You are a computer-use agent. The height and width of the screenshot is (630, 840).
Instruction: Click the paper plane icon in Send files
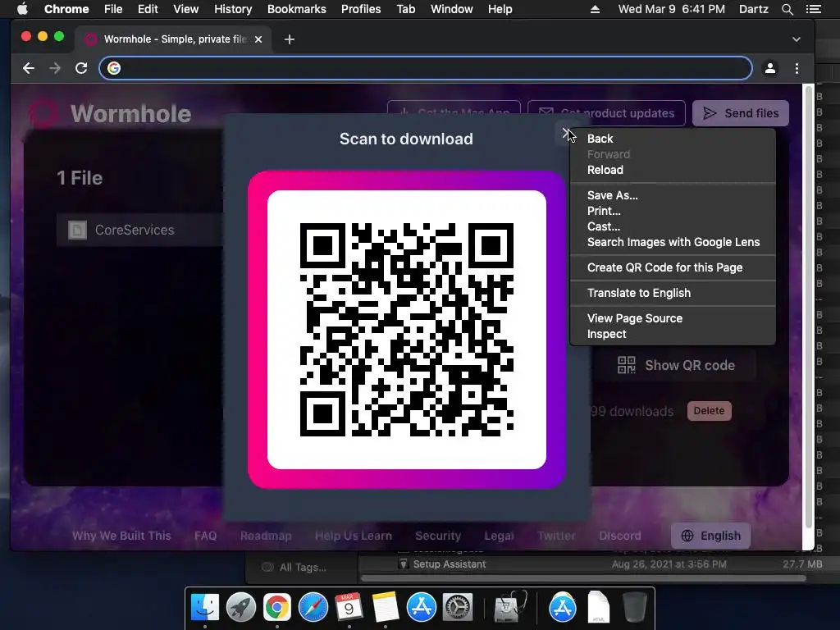pos(710,113)
